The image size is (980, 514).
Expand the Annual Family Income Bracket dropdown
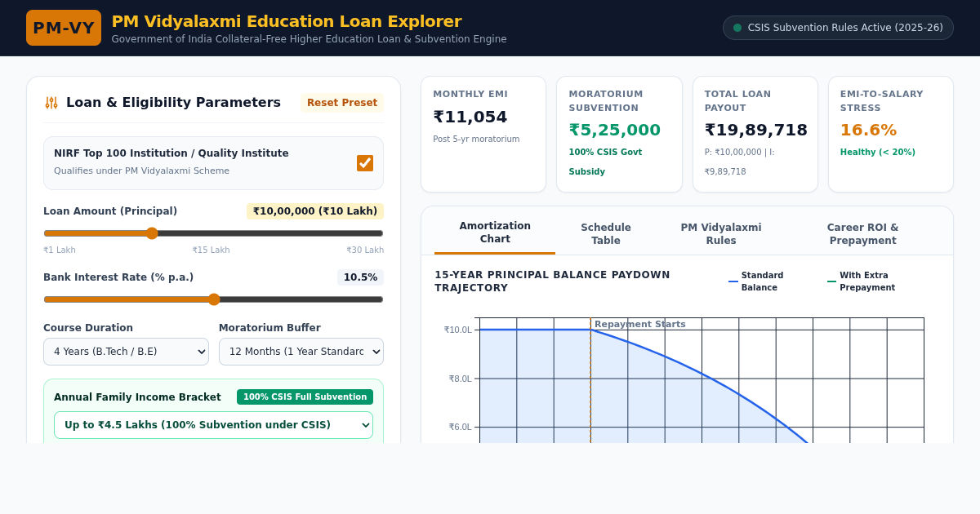(x=213, y=425)
